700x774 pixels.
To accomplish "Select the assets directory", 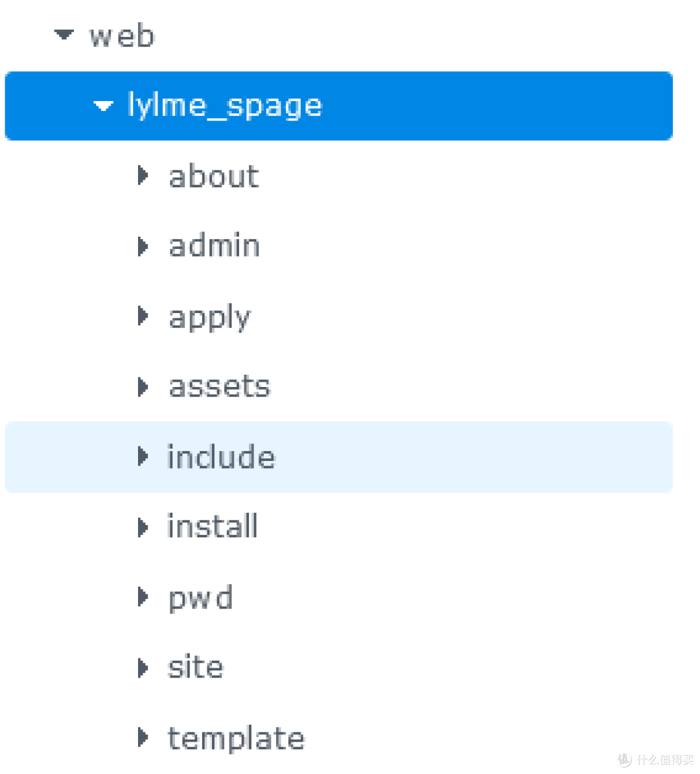I will (219, 386).
